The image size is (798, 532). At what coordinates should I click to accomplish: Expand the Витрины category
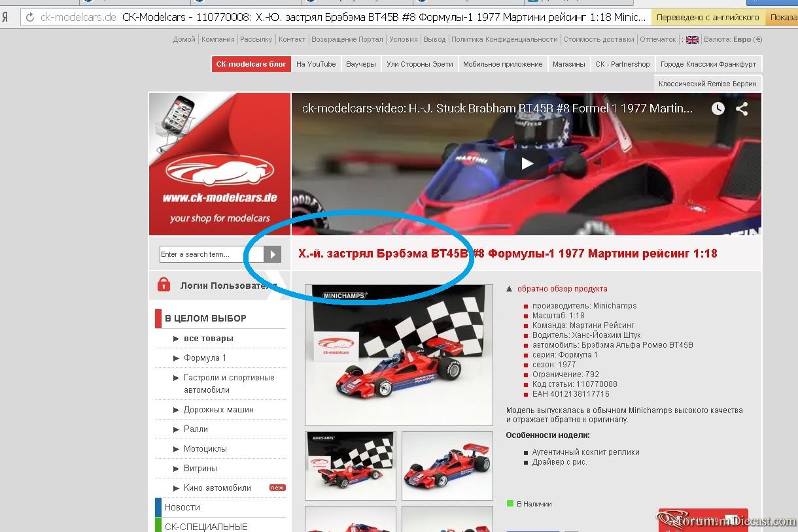200,469
